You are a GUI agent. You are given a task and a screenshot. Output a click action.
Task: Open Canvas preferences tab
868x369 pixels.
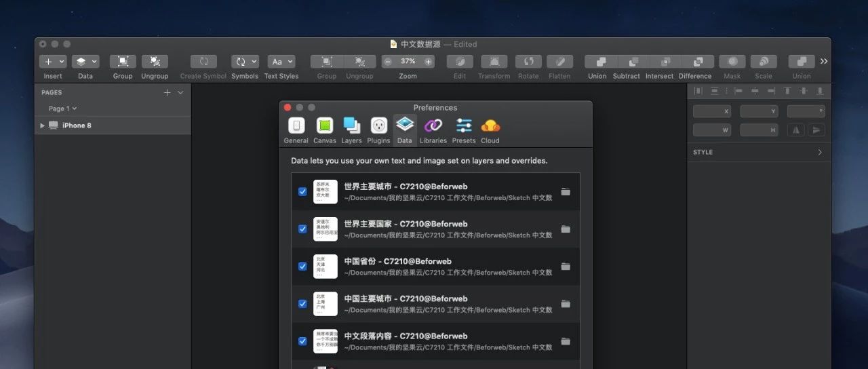click(x=325, y=130)
